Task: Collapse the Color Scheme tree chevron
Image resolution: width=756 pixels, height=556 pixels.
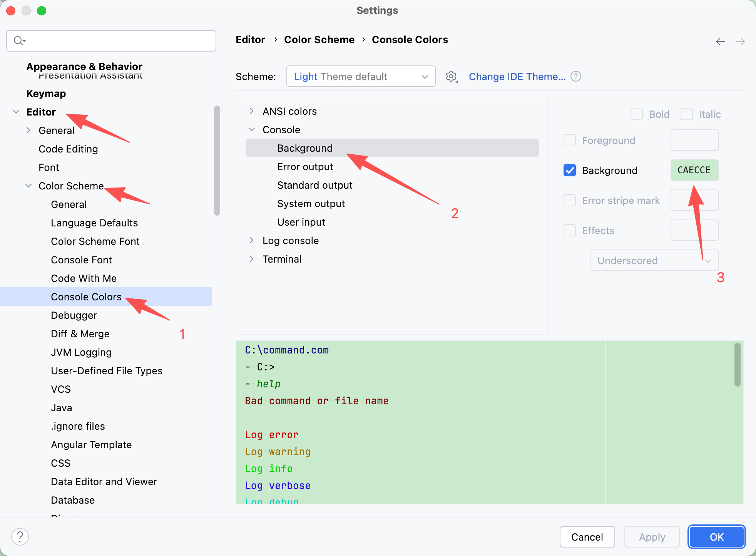Action: (28, 186)
